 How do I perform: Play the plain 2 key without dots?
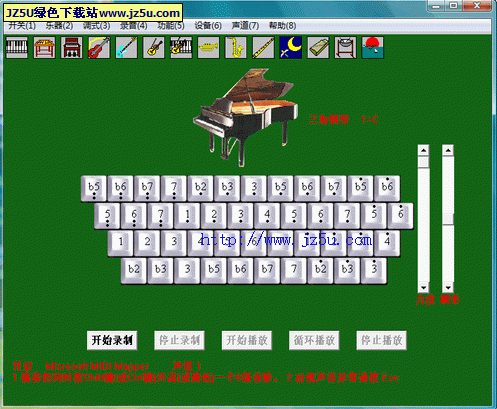click(x=147, y=243)
